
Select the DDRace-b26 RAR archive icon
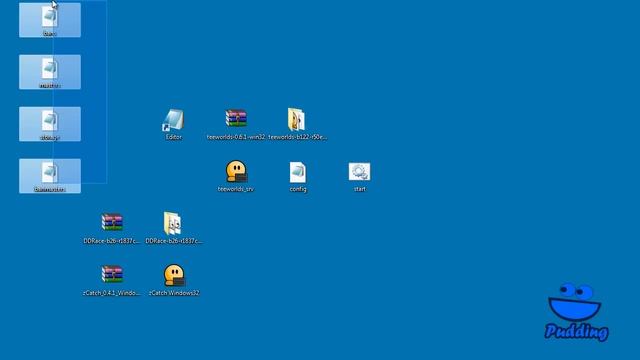[x=112, y=222]
